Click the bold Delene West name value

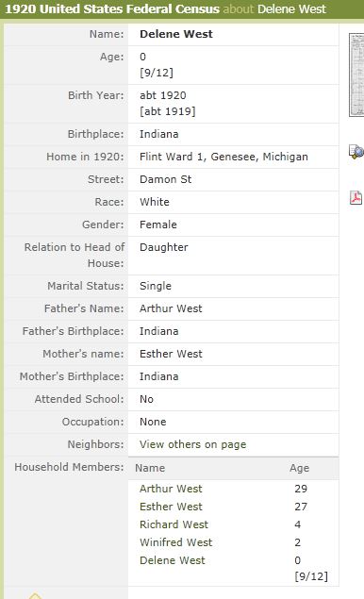(176, 34)
